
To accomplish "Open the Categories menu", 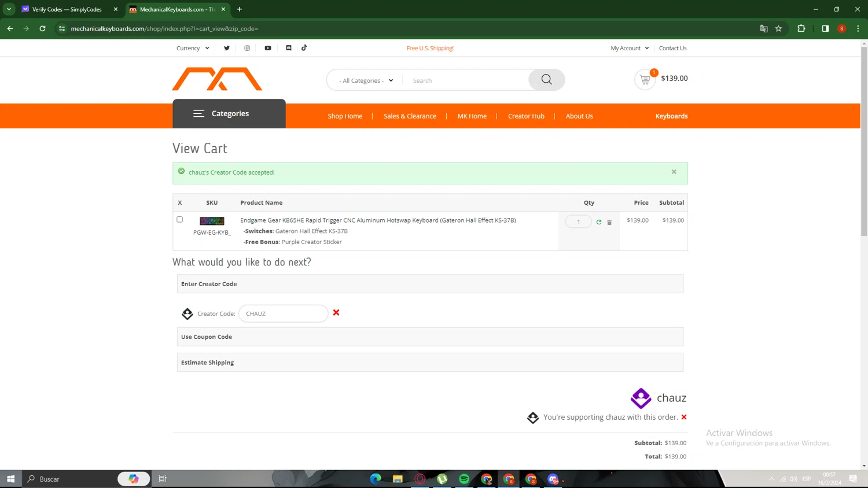I will click(229, 113).
